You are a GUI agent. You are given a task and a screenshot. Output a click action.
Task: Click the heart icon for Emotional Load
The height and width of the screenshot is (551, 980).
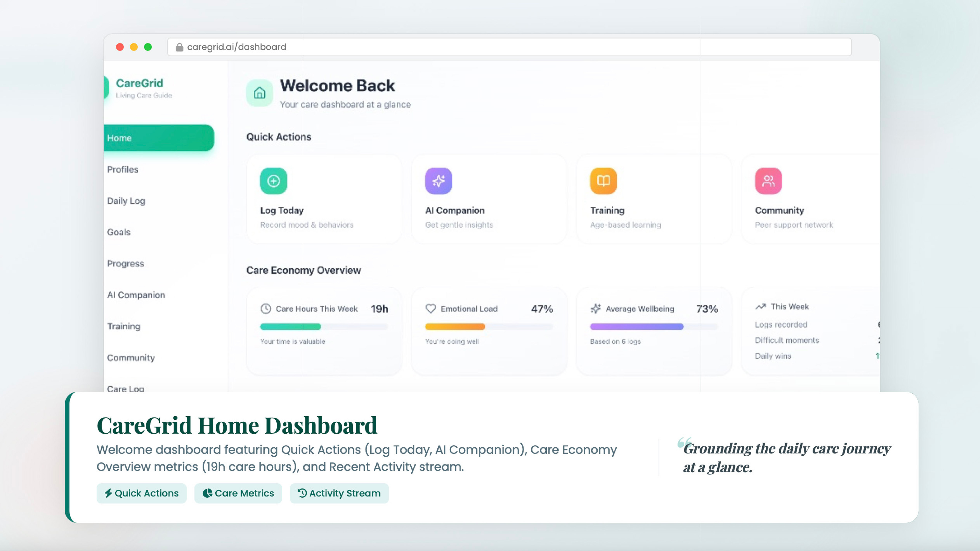[430, 308]
